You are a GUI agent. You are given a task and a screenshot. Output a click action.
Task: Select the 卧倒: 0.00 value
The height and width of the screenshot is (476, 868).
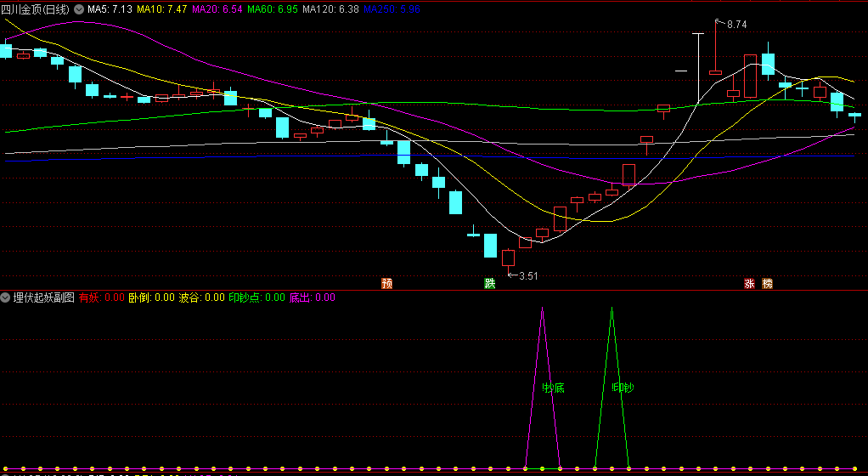(152, 297)
